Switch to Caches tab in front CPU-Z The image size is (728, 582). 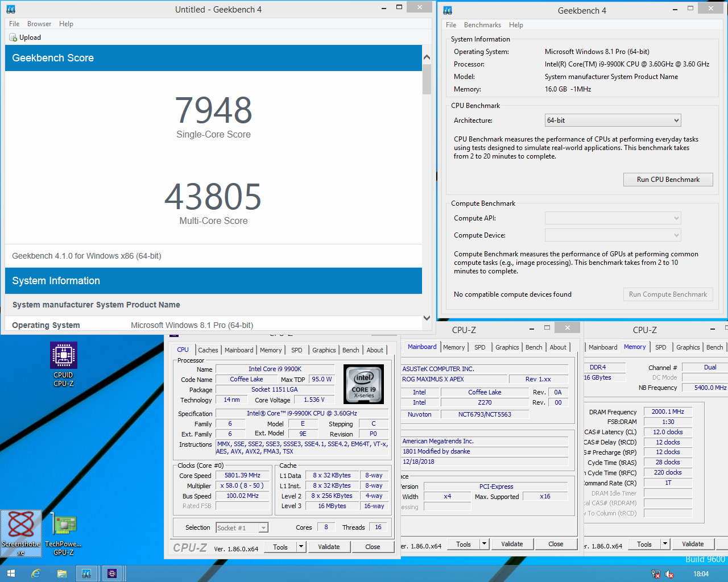208,350
